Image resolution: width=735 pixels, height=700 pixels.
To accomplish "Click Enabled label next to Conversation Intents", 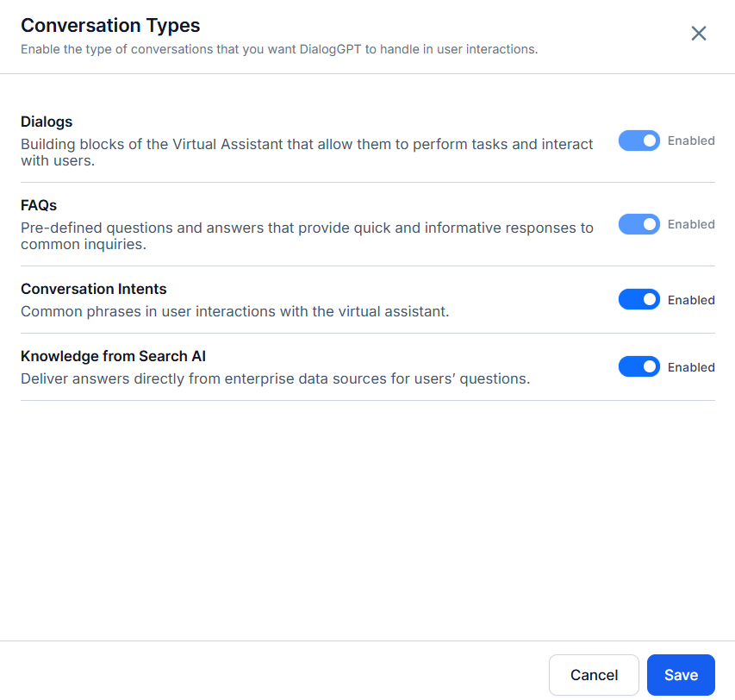I will (x=691, y=300).
